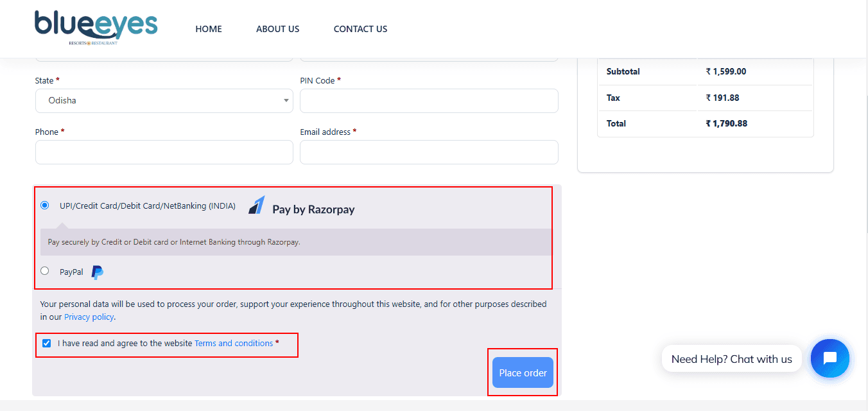Click the PIN Code input field
Image resolution: width=868 pixels, height=411 pixels.
click(429, 101)
